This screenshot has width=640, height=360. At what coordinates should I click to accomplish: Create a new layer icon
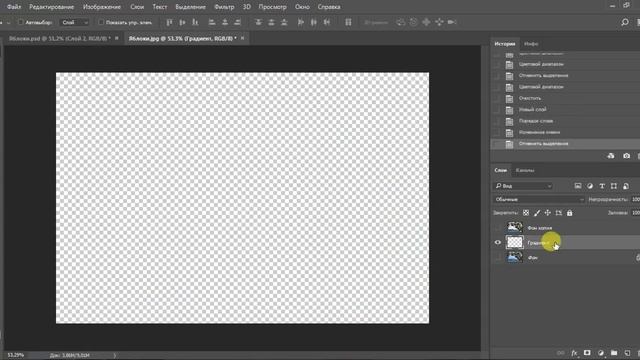point(627,353)
